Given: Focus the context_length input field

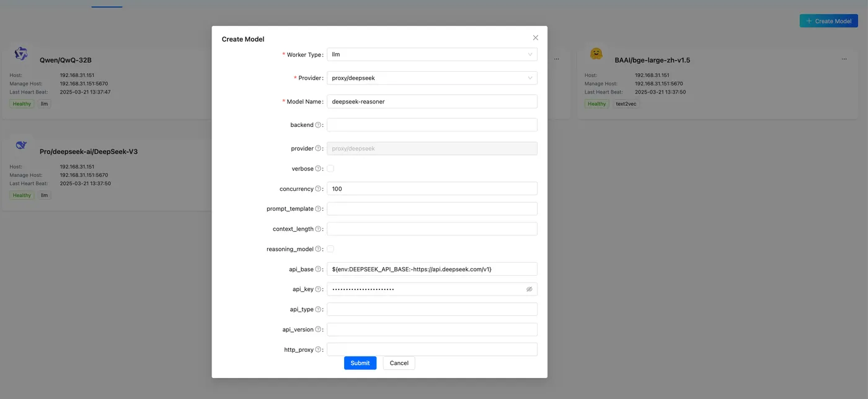Looking at the screenshot, I should coord(432,229).
